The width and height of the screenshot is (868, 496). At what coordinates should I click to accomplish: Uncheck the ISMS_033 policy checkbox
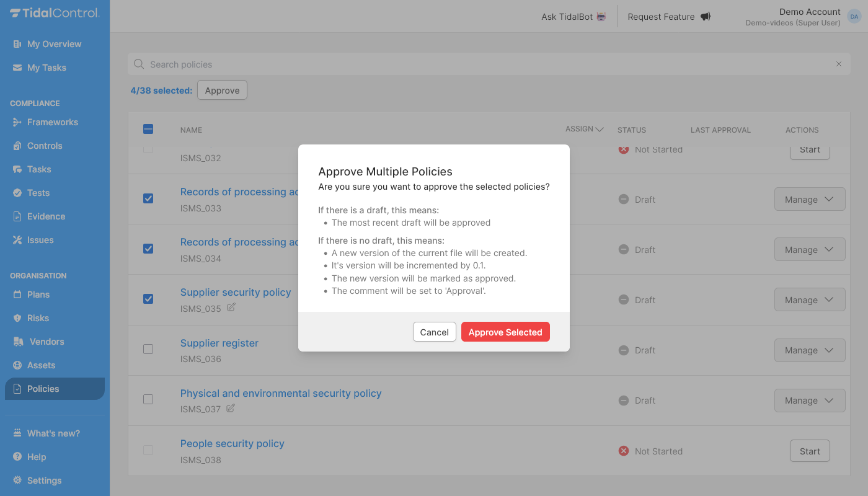(x=148, y=198)
